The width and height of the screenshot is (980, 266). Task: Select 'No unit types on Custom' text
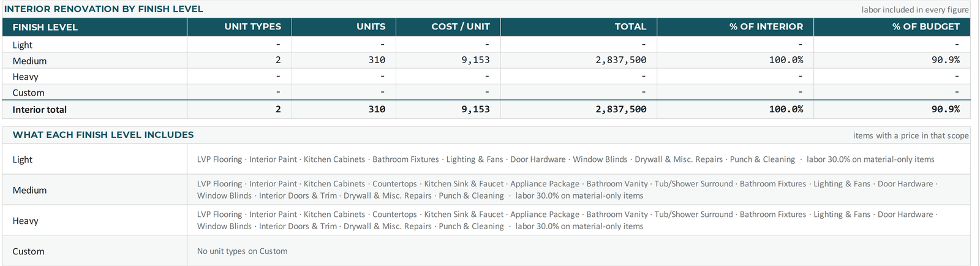click(x=242, y=251)
